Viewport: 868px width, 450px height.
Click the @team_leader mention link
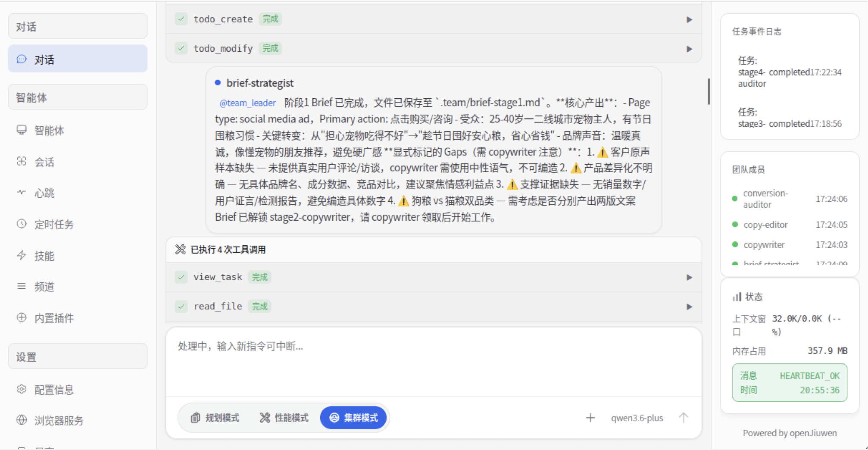coord(247,103)
